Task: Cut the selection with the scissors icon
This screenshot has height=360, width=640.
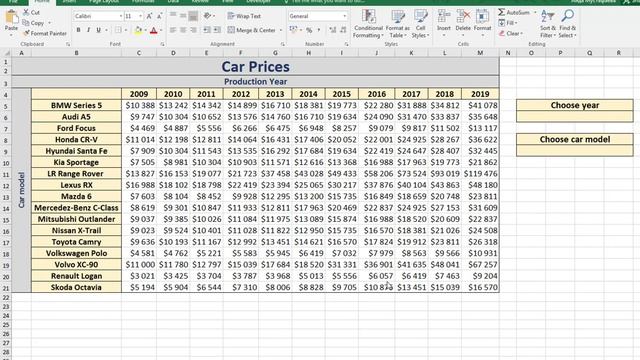Action: coord(26,13)
